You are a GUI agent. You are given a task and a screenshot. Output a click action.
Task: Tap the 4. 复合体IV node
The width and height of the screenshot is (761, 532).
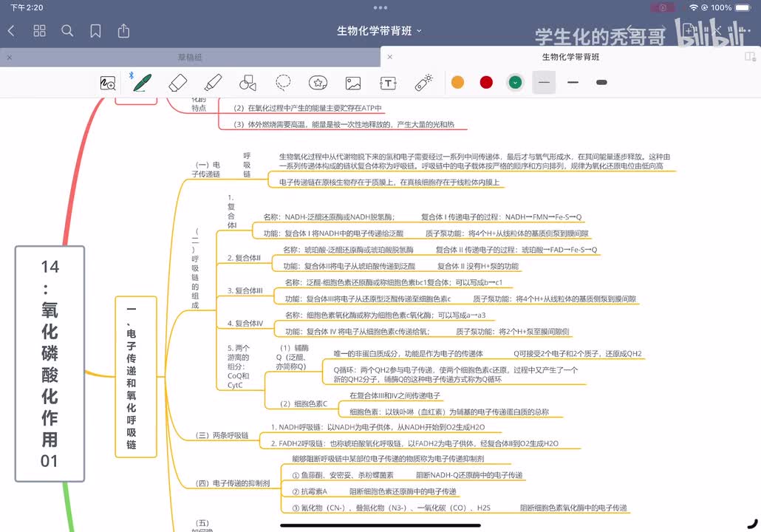[245, 324]
